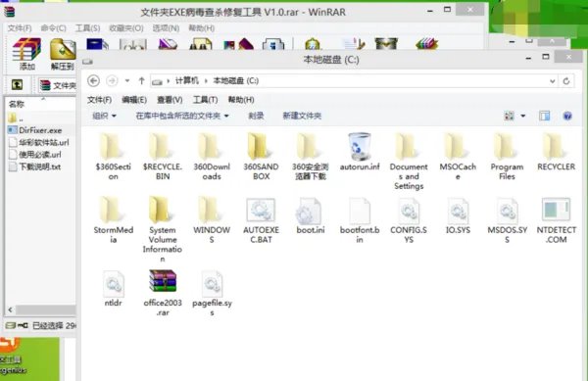Viewport: 588px width, 381px height.
Task: Click the Explorer Up arrow button
Action: (x=141, y=81)
